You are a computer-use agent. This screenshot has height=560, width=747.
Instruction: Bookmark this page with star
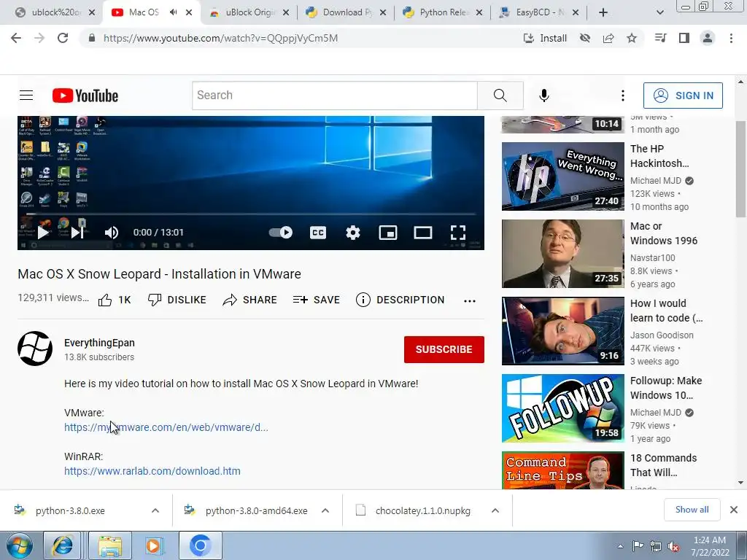pyautogui.click(x=632, y=38)
